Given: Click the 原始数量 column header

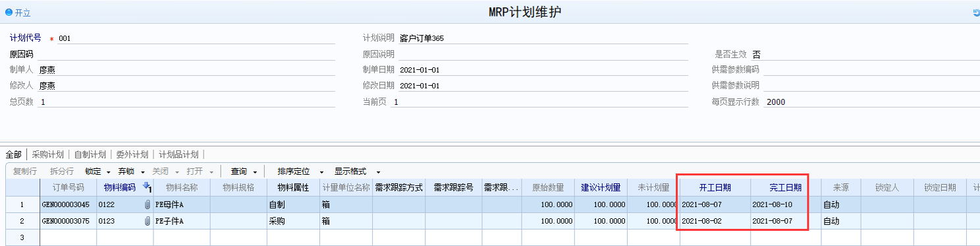Looking at the screenshot, I should pyautogui.click(x=548, y=187).
